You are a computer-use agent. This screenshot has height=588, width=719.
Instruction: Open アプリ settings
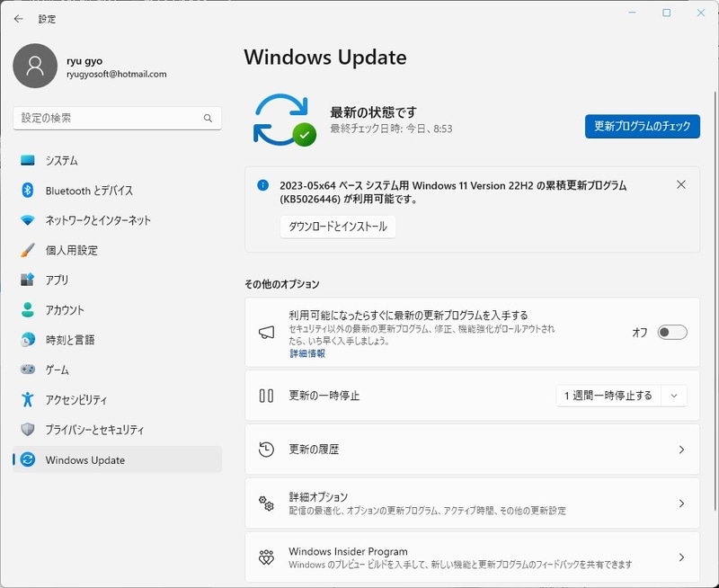(x=118, y=280)
